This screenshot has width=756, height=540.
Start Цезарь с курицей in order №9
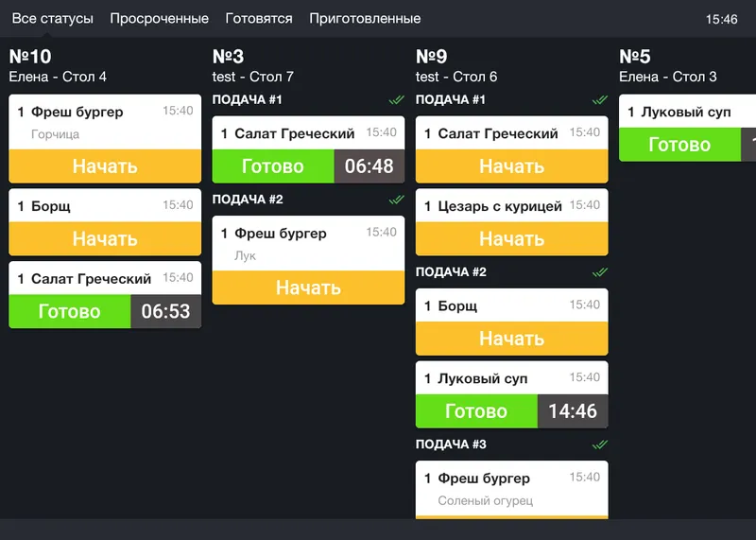[511, 239]
